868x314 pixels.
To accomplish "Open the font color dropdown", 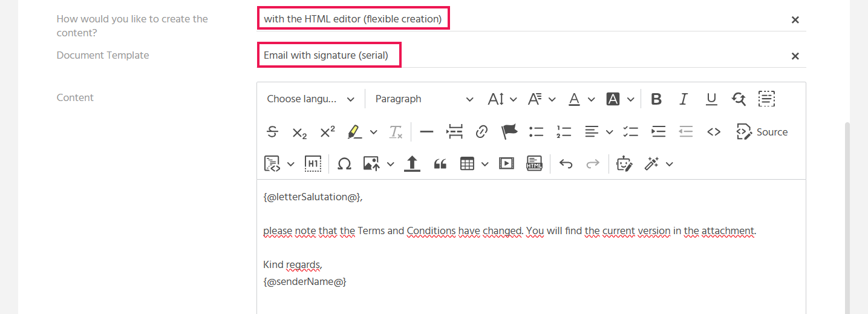I will pyautogui.click(x=581, y=99).
